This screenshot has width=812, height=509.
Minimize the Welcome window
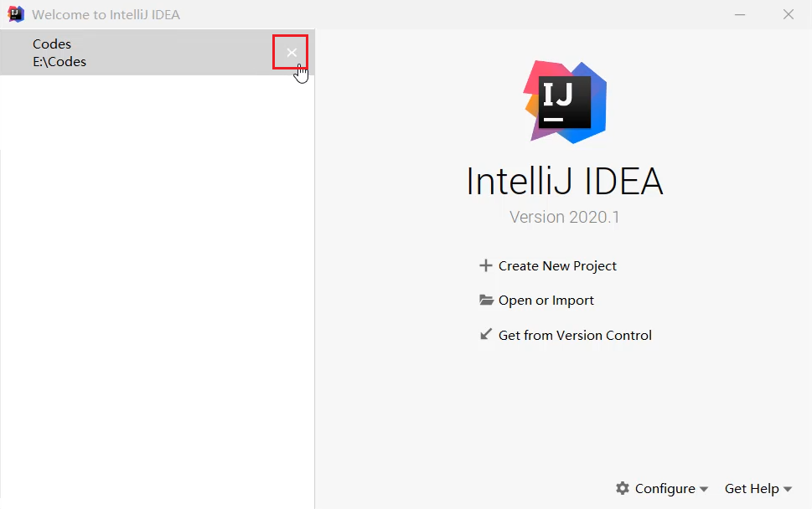(x=740, y=14)
